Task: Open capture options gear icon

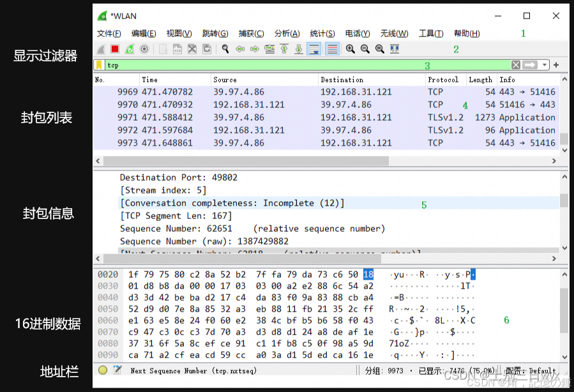Action: pyautogui.click(x=144, y=49)
